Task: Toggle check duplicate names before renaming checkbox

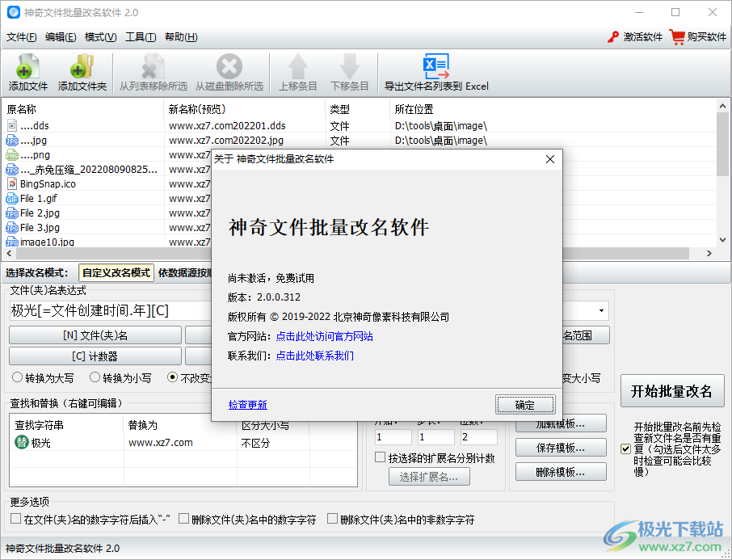Action: pyautogui.click(x=626, y=448)
